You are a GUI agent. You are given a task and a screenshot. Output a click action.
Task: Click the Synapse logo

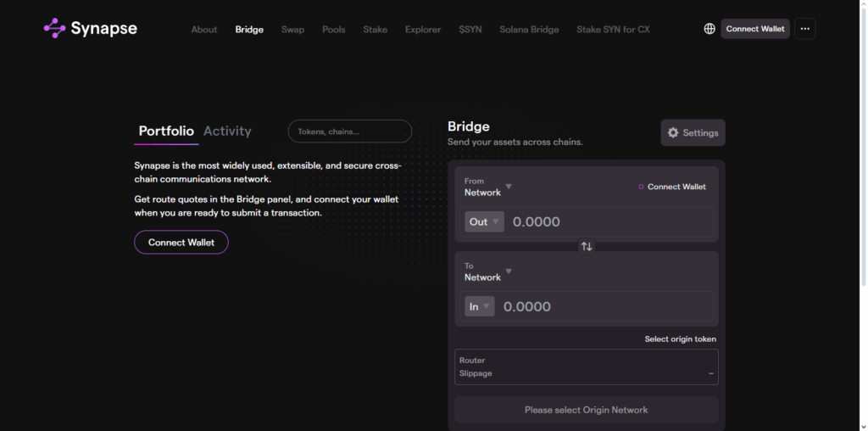(x=90, y=28)
